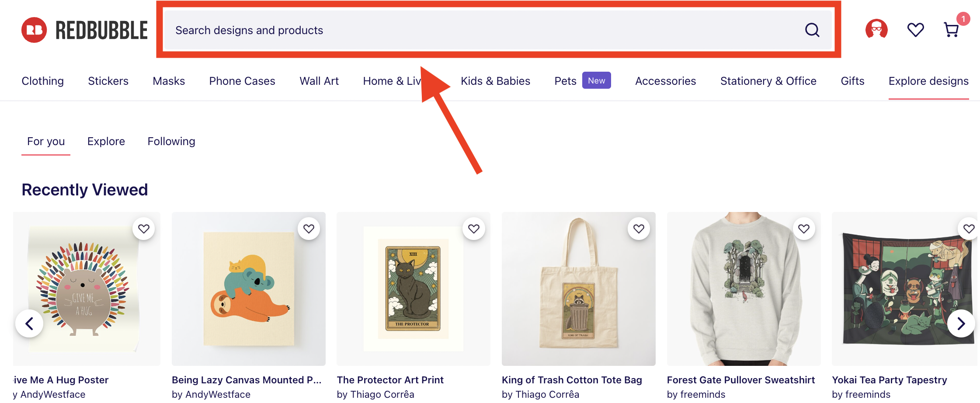
Task: Click the right carousel arrow
Action: pyautogui.click(x=961, y=323)
